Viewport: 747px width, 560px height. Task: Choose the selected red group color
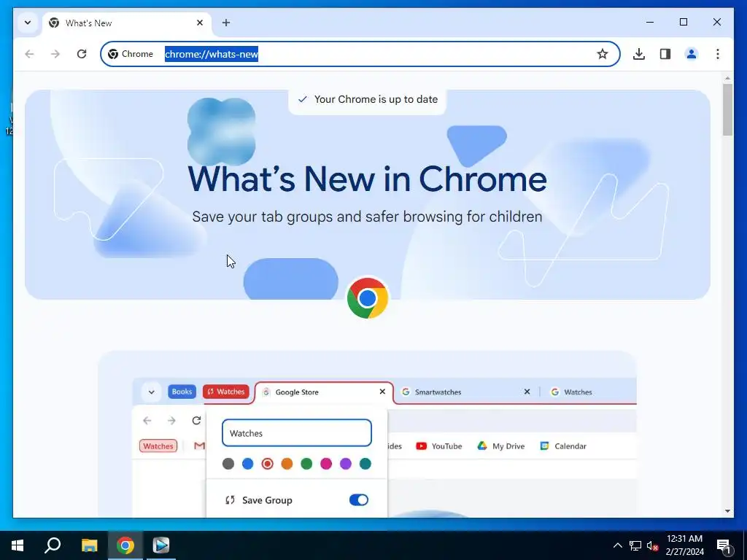[267, 464]
